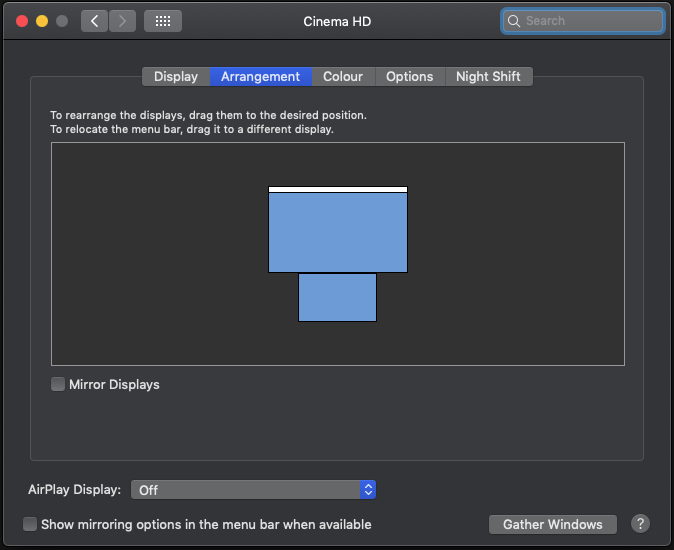The width and height of the screenshot is (674, 550).
Task: Click the forward navigation arrow
Action: point(122,21)
